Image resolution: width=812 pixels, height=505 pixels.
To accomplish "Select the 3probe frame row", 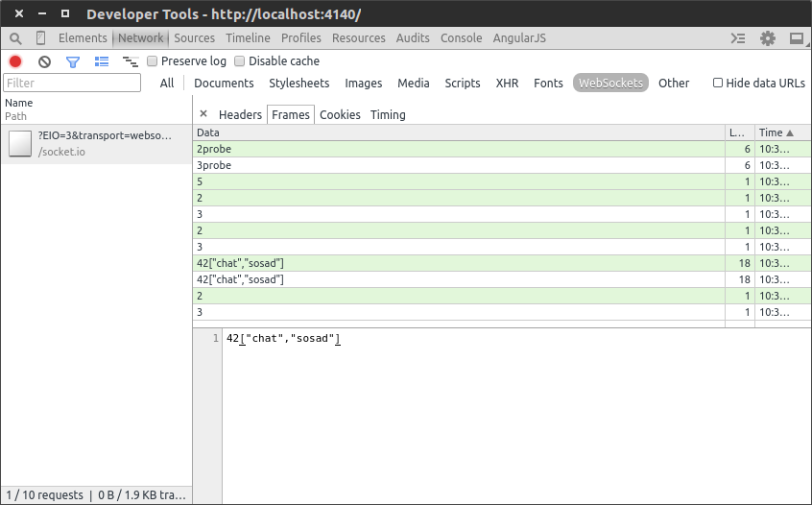I will [502, 165].
